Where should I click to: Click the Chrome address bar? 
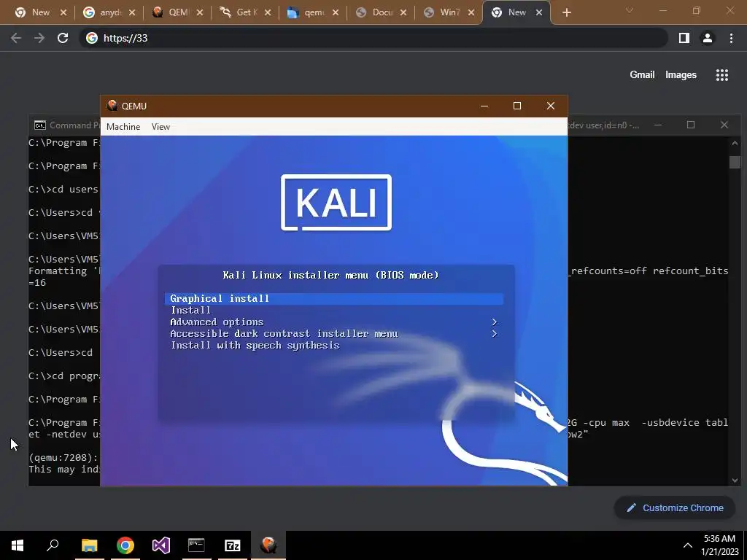373,38
